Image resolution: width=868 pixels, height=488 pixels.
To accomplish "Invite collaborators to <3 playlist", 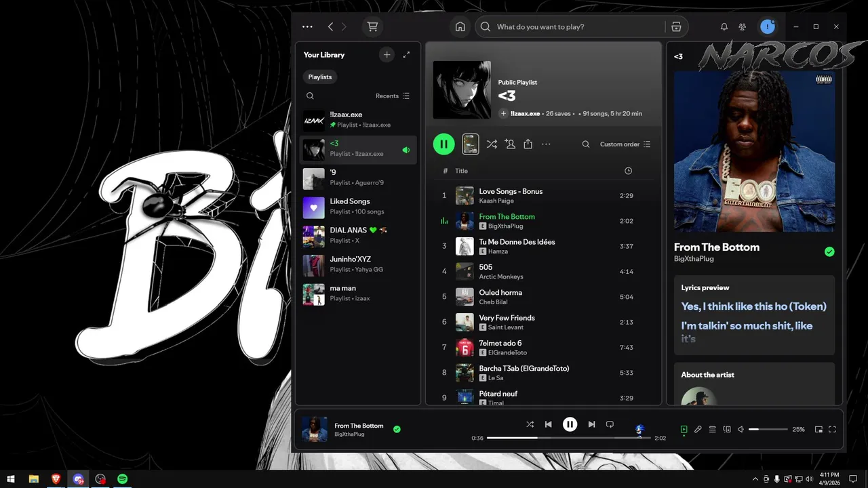I will [x=510, y=144].
